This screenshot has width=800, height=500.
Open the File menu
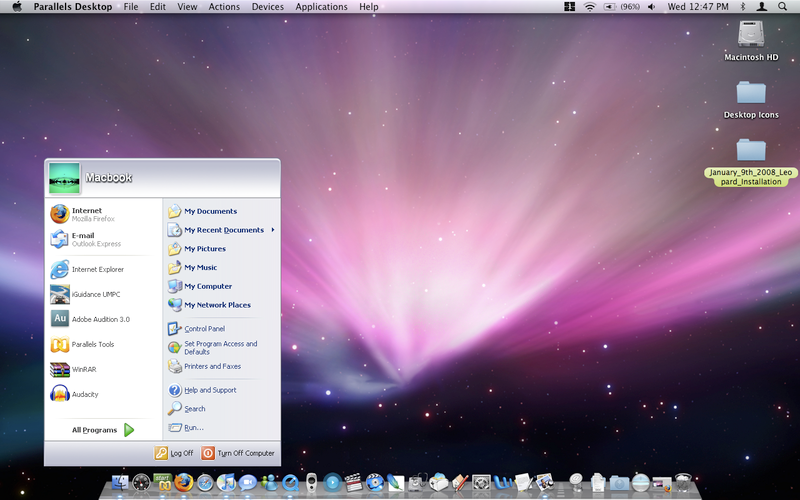(x=131, y=7)
